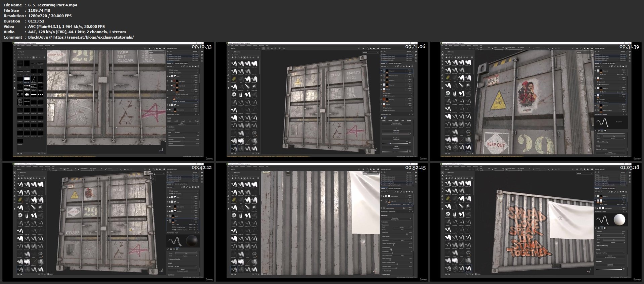Toggle the rough channel in the 00:21:06 Fill properties
This screenshot has width=644, height=284.
click(396, 121)
